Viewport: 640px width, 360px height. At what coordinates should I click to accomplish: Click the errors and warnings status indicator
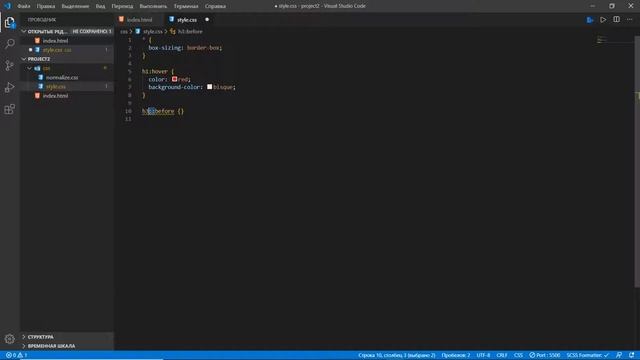16,355
